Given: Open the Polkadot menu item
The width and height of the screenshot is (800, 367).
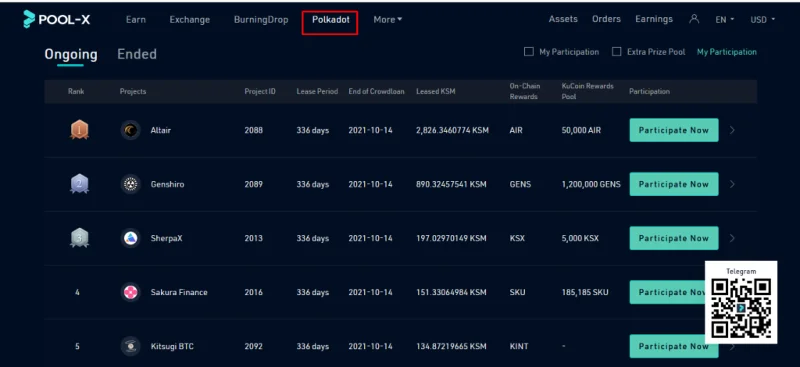Looking at the screenshot, I should (331, 19).
